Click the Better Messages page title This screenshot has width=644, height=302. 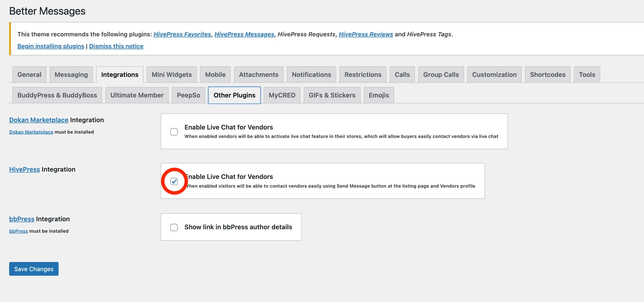point(47,11)
